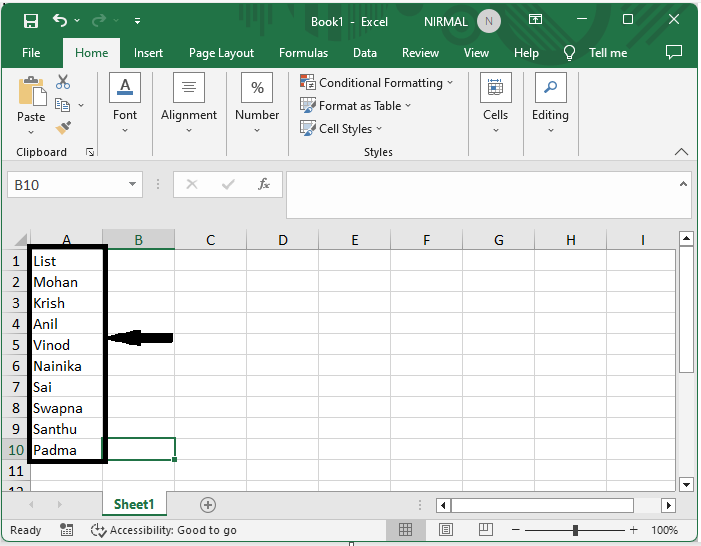
Task: Open the Data tab
Action: [365, 53]
